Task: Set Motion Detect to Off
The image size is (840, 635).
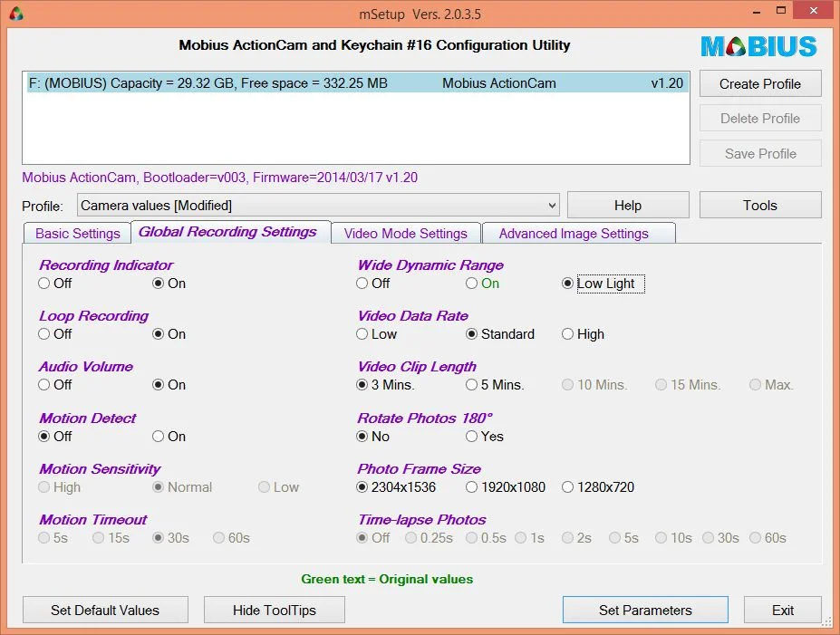Action: tap(55, 437)
